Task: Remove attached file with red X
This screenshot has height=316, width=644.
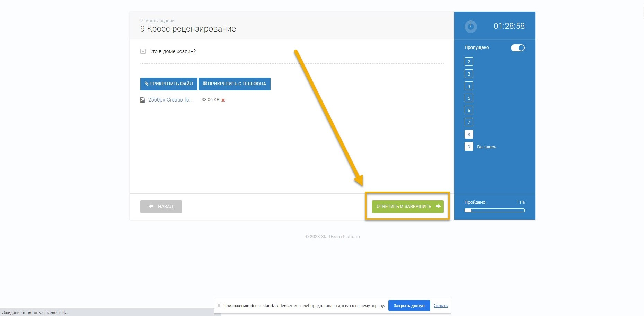Action: pyautogui.click(x=223, y=100)
